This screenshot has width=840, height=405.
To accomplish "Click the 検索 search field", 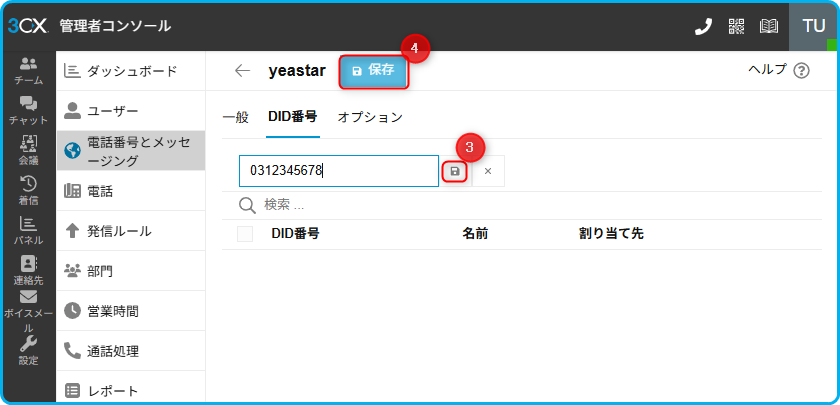I will [x=400, y=205].
